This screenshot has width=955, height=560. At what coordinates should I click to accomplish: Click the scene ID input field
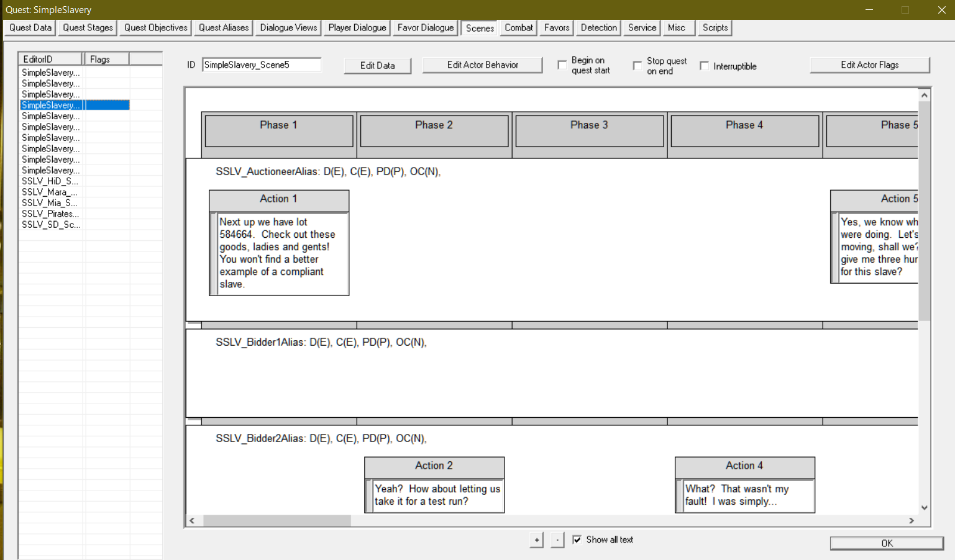262,65
